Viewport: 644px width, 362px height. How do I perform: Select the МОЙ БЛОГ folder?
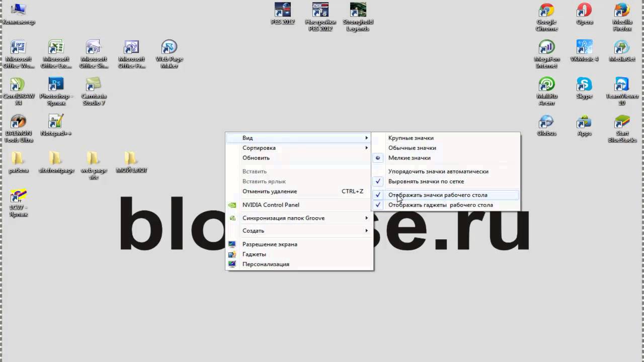[x=131, y=162]
